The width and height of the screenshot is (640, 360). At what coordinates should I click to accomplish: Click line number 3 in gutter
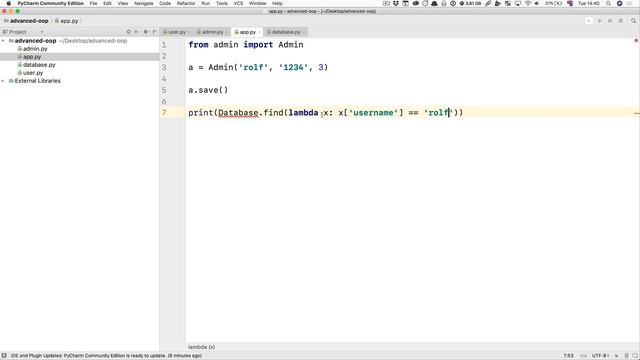click(x=164, y=67)
